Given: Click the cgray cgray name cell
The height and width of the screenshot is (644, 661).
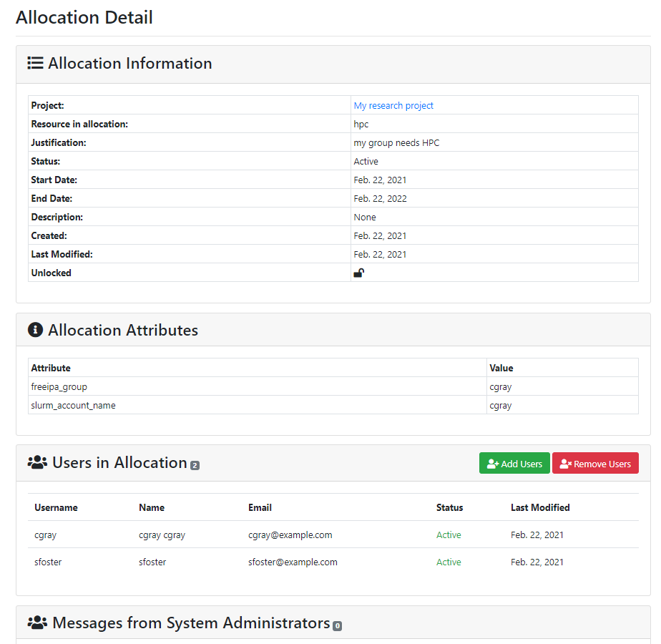Looking at the screenshot, I should pyautogui.click(x=162, y=535).
